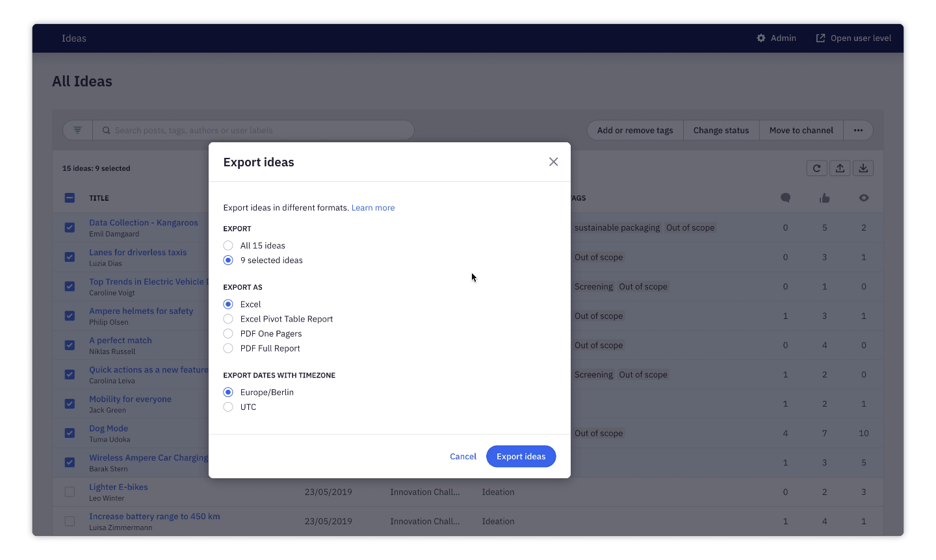This screenshot has height=560, width=936.
Task: Select 9 selected ideas radio option
Action: tap(228, 261)
